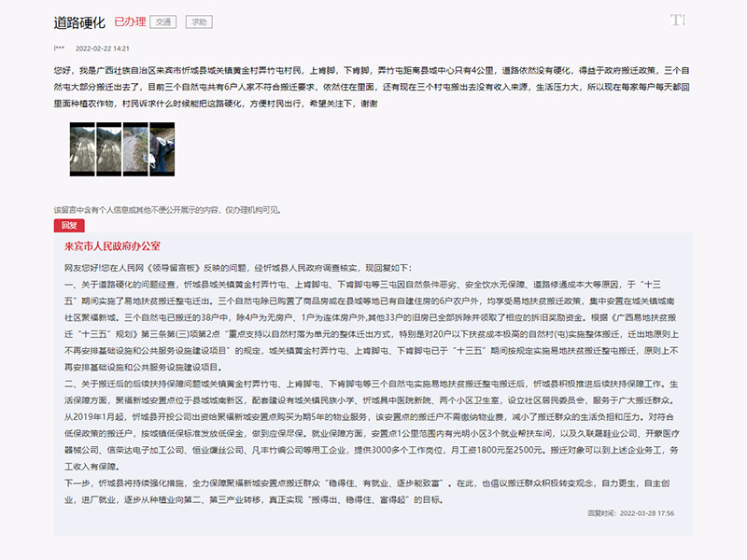Click the poster username l***
This screenshot has width=747, height=560.
[x=59, y=49]
